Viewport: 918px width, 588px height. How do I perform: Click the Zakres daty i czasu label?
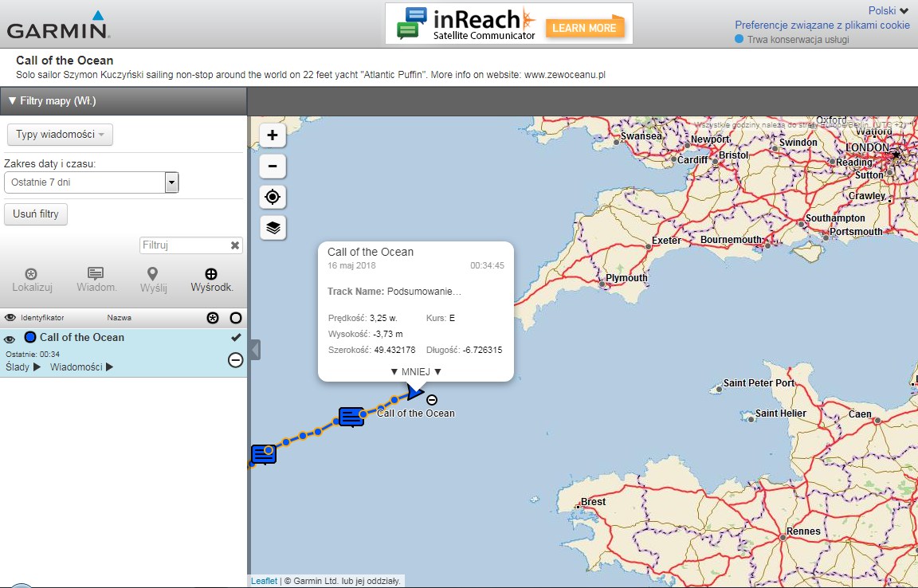(x=49, y=164)
